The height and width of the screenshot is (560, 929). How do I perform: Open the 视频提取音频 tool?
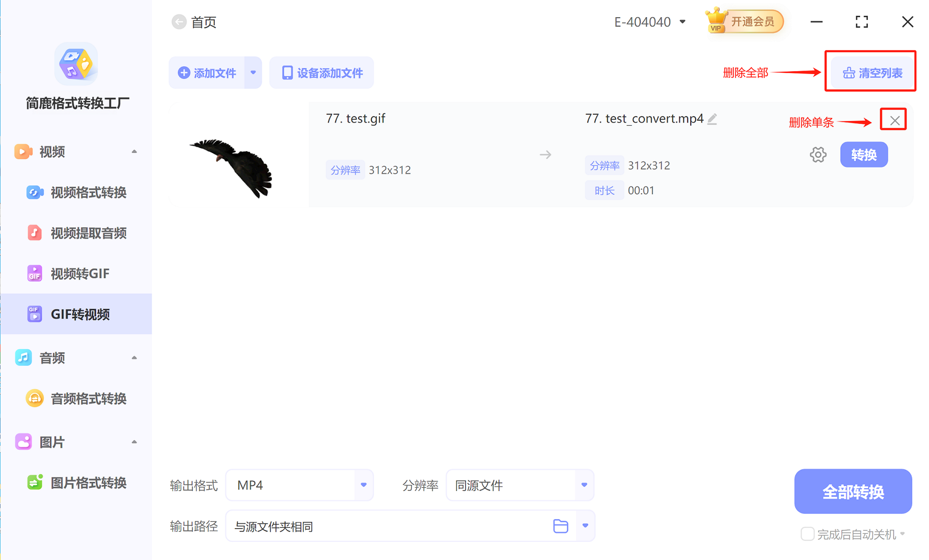[34, 233]
